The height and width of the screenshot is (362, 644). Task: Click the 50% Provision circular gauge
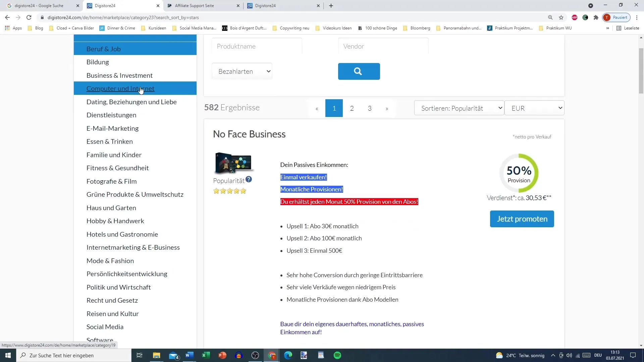click(x=519, y=173)
